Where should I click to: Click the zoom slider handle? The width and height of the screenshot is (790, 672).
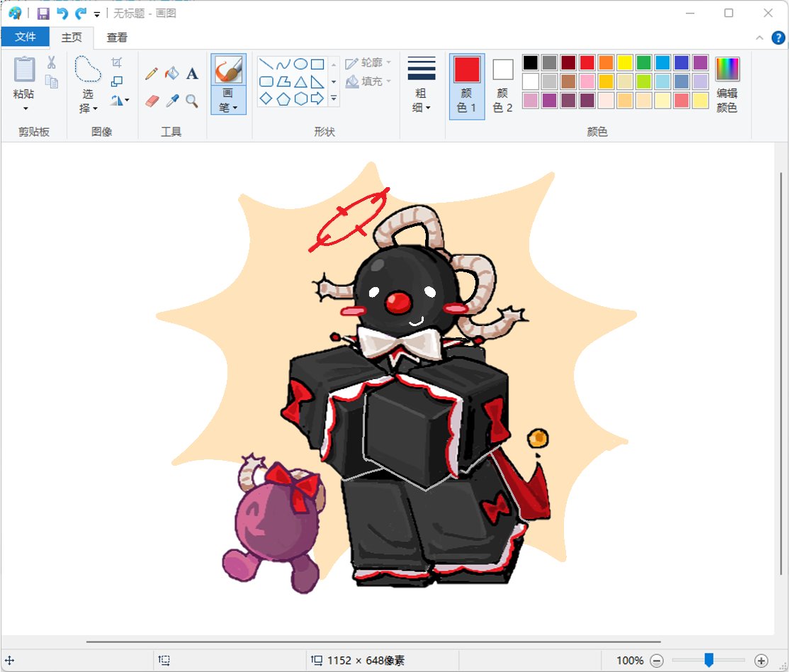point(709,659)
